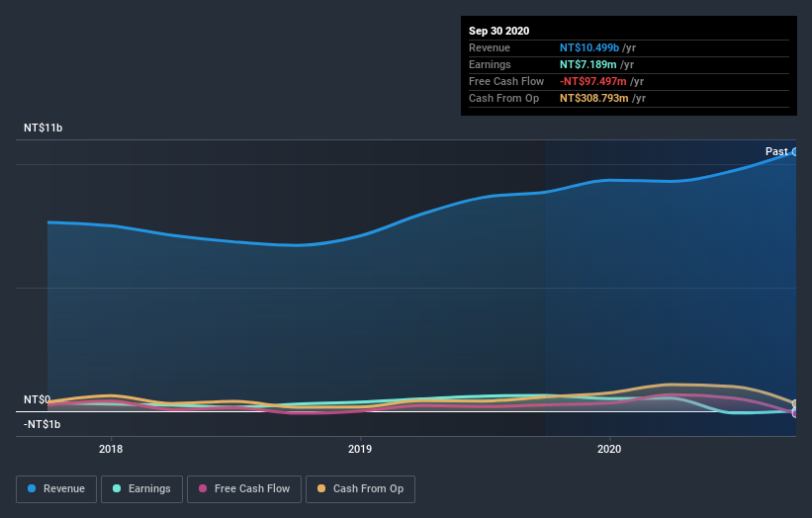The height and width of the screenshot is (518, 812).
Task: Click the NT$308.793m cash from op value
Action: pos(594,98)
